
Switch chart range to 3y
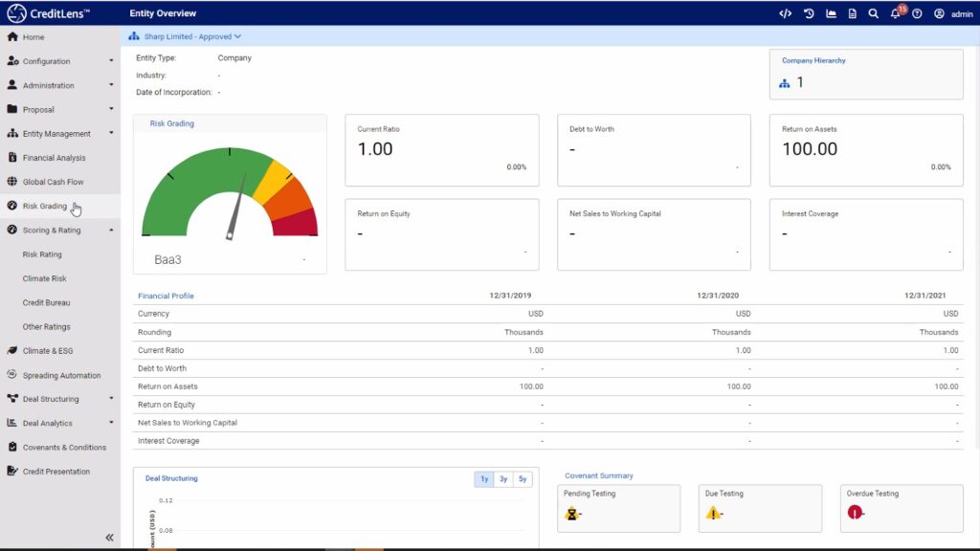pyautogui.click(x=503, y=479)
